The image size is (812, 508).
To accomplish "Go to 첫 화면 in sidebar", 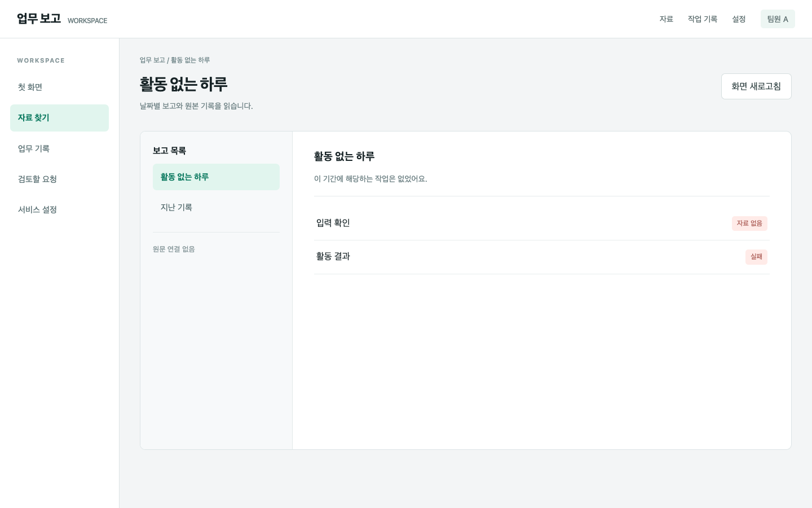I will pyautogui.click(x=59, y=87).
